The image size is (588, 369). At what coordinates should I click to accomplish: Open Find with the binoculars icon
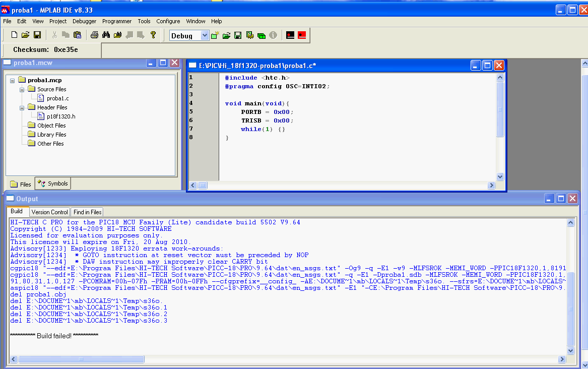pyautogui.click(x=106, y=35)
